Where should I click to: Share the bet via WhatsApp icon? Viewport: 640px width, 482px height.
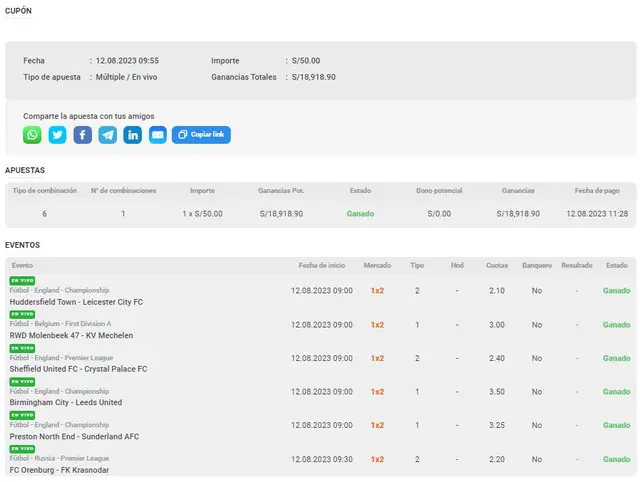32,135
